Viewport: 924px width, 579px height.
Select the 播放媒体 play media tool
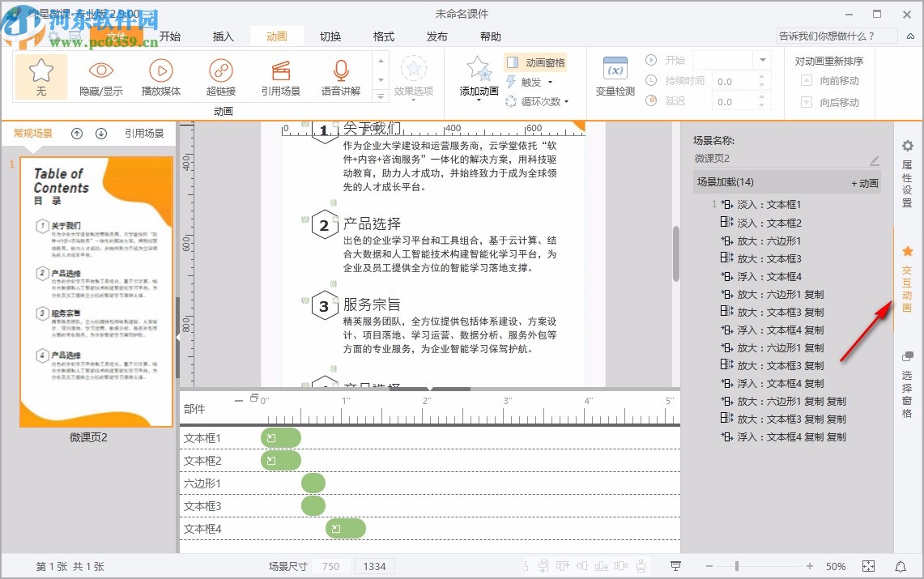160,77
